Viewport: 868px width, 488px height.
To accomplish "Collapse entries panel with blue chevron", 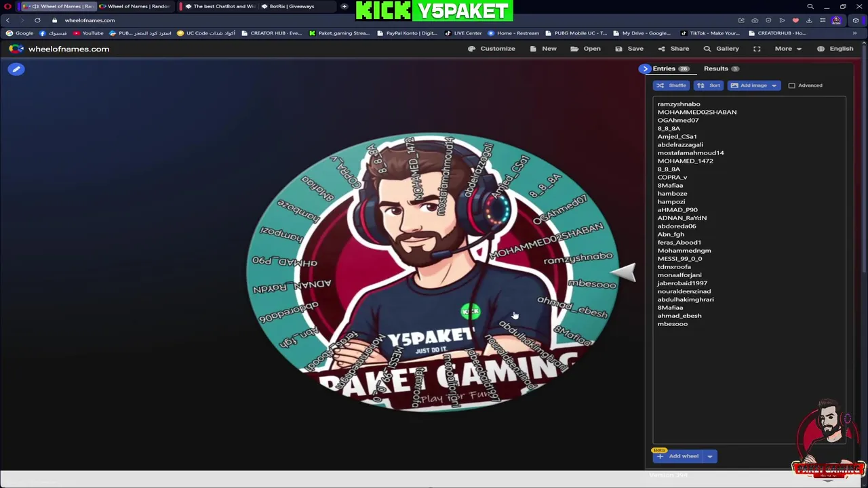I will click(645, 68).
